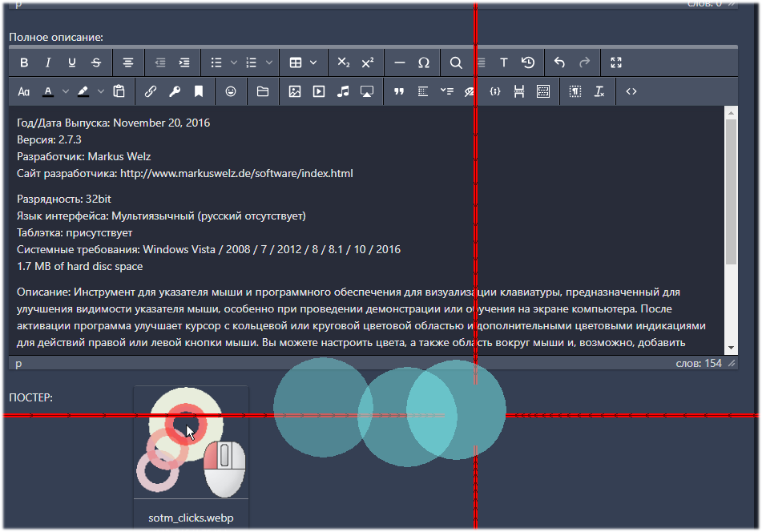Insert an image into the description
The image size is (762, 532).
tap(295, 92)
